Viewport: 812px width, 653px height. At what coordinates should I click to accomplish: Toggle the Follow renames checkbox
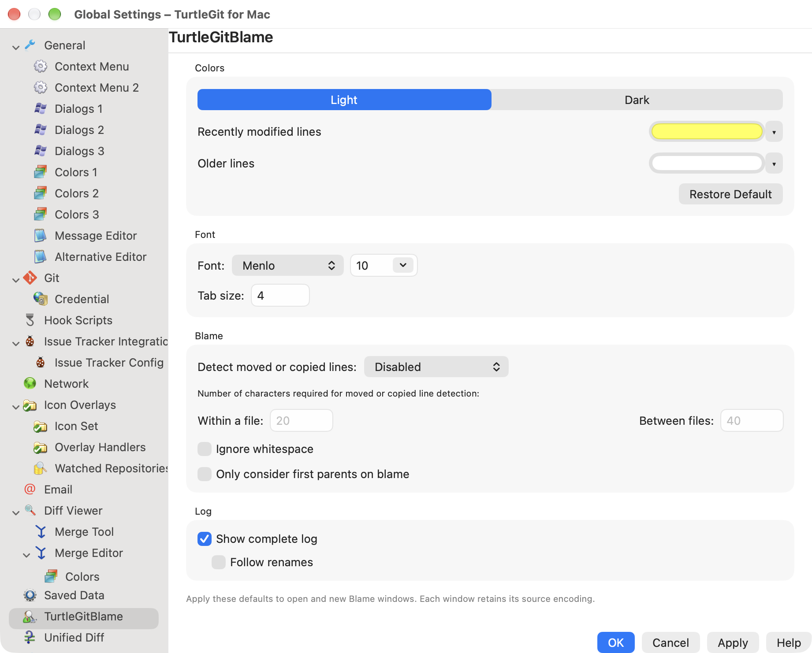(x=219, y=562)
